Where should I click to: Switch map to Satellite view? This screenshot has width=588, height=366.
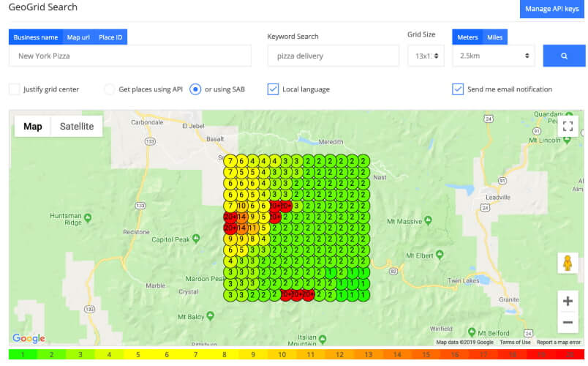tap(77, 126)
